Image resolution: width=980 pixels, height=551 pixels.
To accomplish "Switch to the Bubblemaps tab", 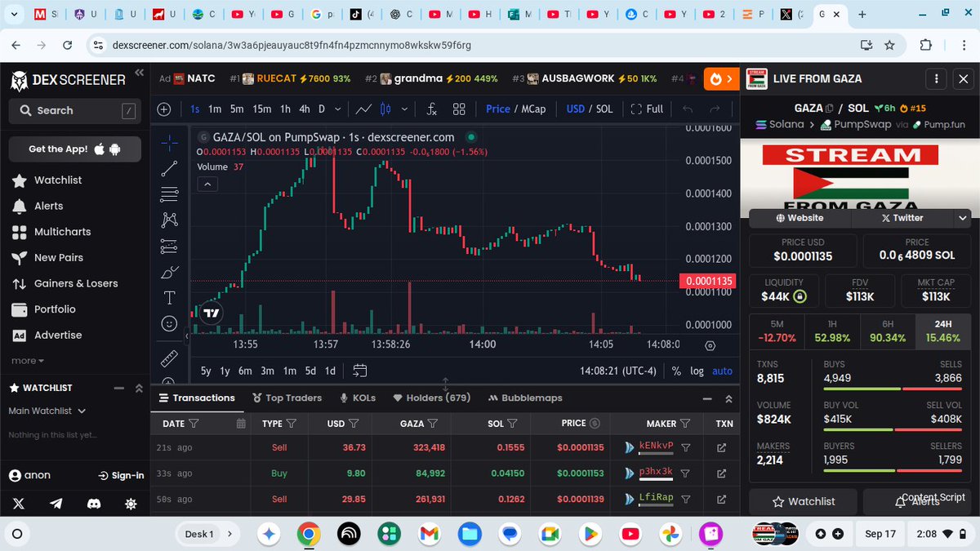I will pyautogui.click(x=526, y=398).
